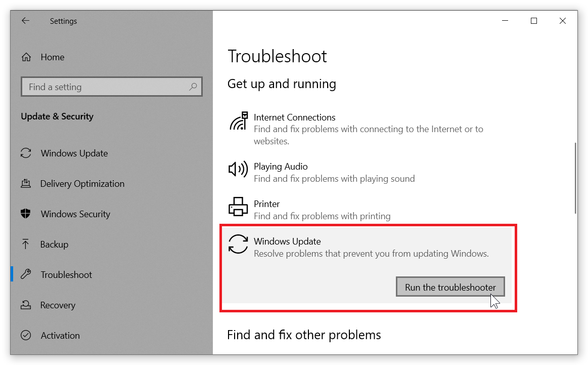Viewport: 588px width, 365px height.
Task: Click the search magnifier icon
Action: click(x=193, y=87)
